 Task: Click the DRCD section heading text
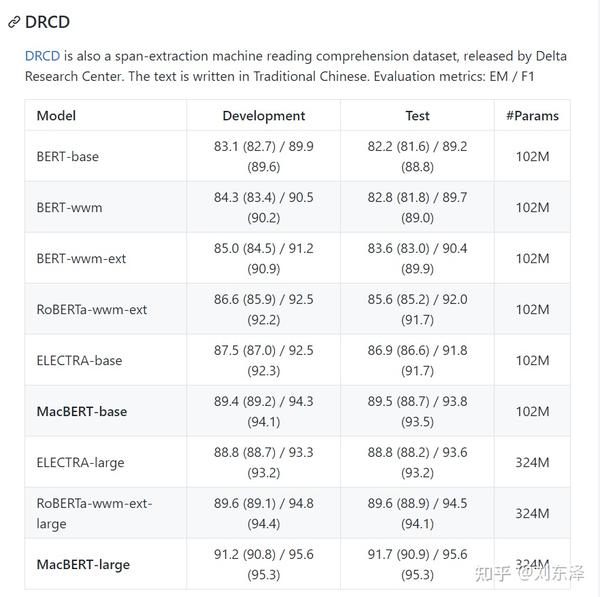47,21
